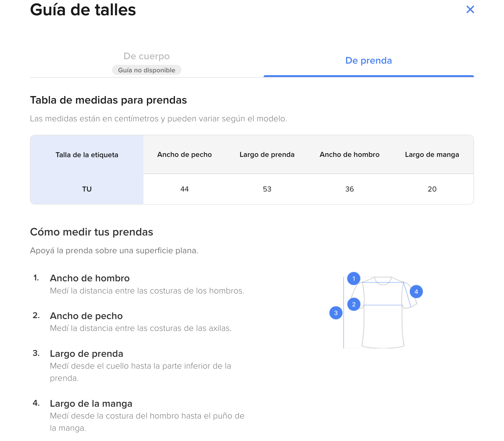The image size is (504, 441).
Task: Click the garment length value 53
Action: (x=267, y=189)
